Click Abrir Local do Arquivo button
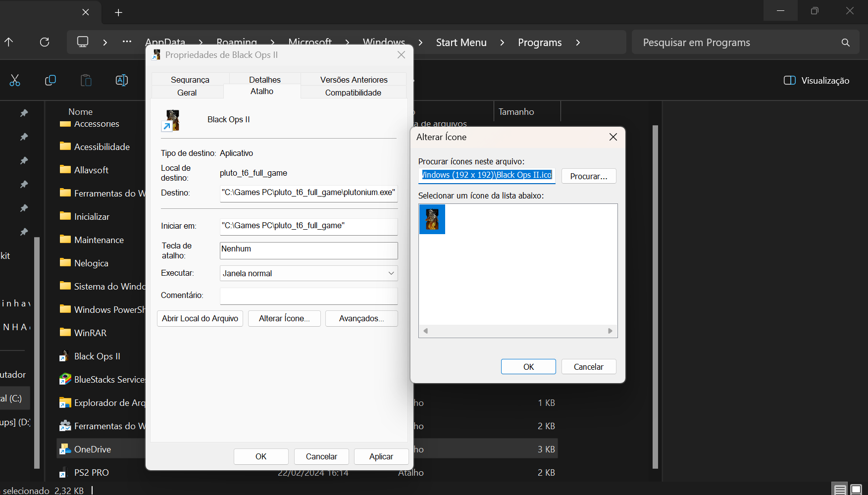This screenshot has width=868, height=495. click(200, 318)
